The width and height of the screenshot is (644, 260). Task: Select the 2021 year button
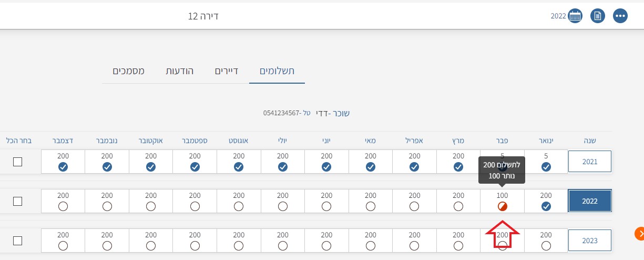click(590, 162)
